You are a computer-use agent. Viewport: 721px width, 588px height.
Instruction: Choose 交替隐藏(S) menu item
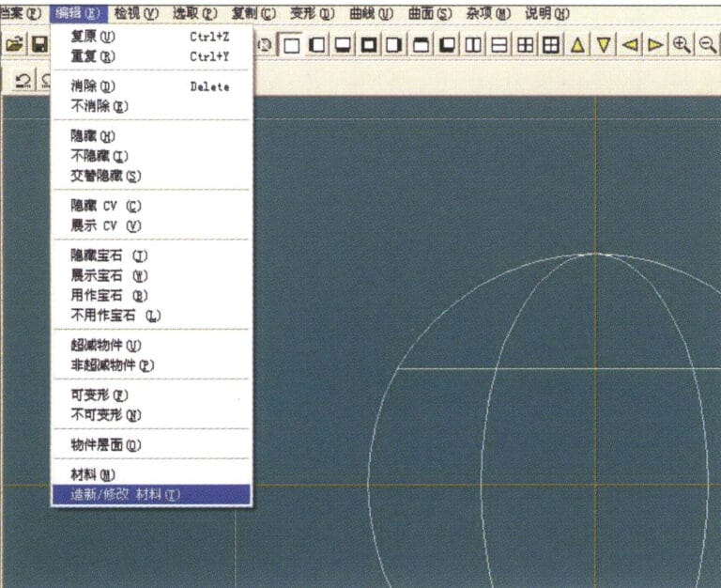151,176
